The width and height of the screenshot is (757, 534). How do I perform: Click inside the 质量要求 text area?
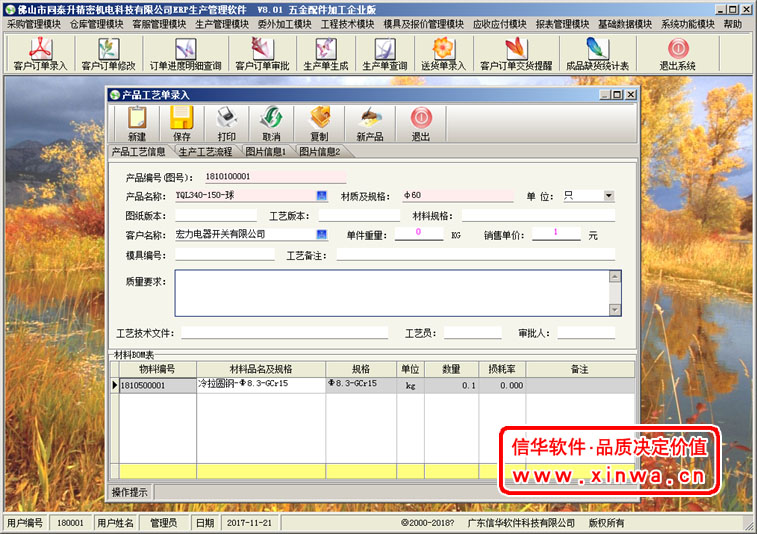click(x=390, y=293)
